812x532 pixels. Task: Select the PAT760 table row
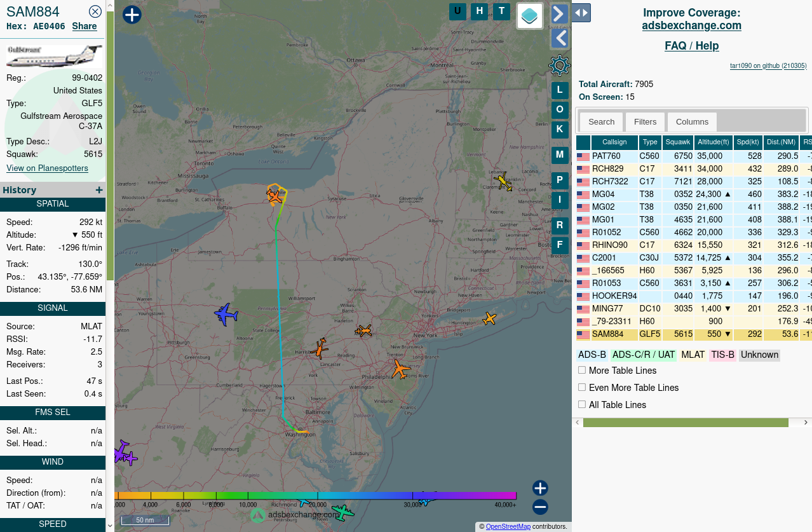[694, 156]
